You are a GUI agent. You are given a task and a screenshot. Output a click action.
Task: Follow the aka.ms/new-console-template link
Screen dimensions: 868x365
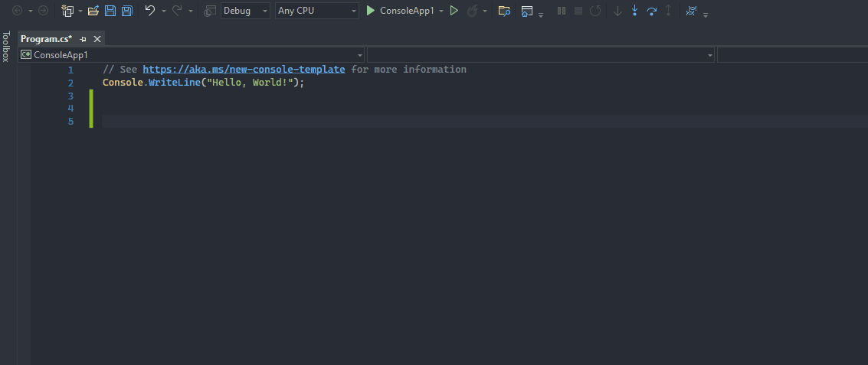[x=244, y=69]
